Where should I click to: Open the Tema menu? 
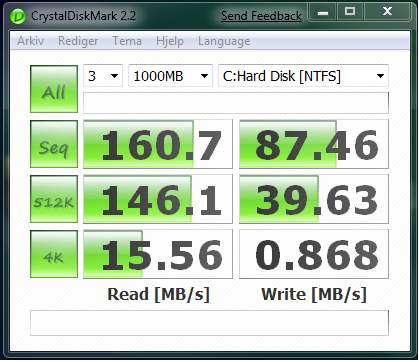coord(127,41)
